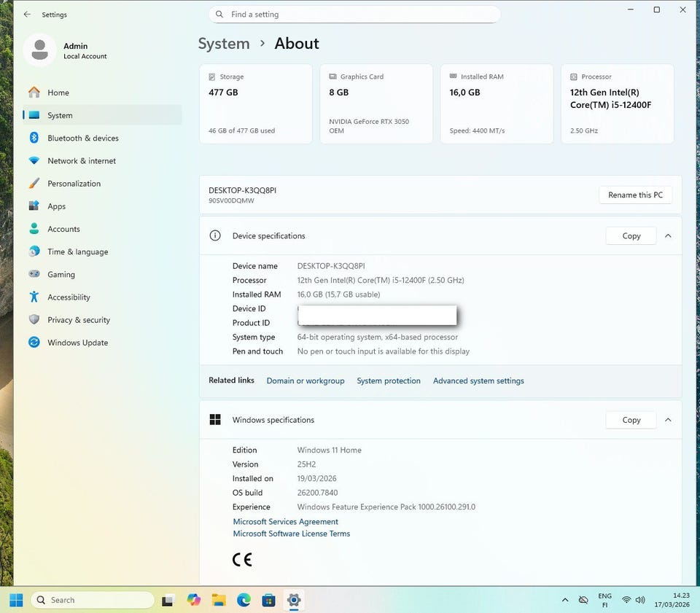Click the Windows Update sync icon
Screen dimensions: 700x613
coord(34,342)
